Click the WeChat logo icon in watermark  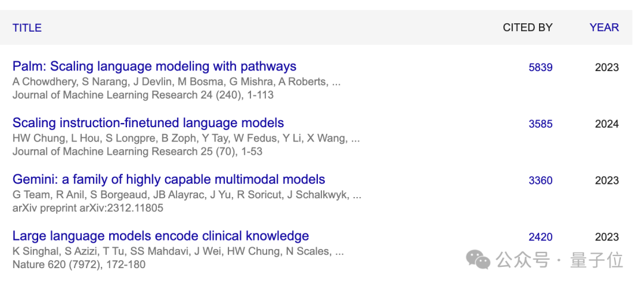[x=478, y=260]
